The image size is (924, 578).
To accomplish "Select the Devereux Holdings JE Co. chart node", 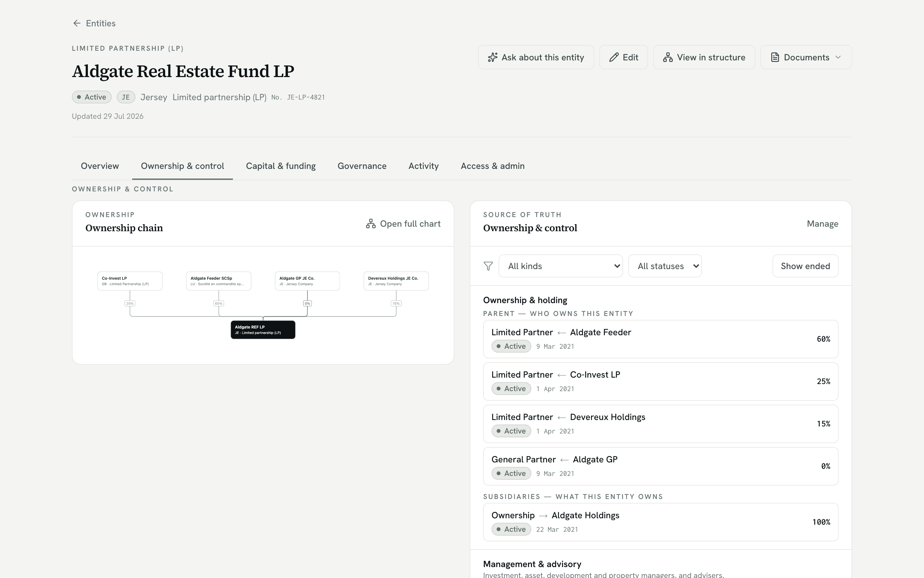I will coord(396,281).
